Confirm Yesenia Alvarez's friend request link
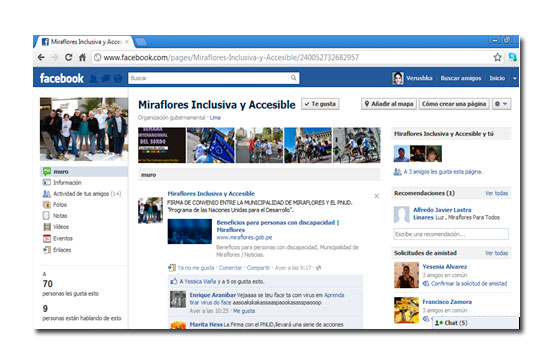 coord(469,284)
